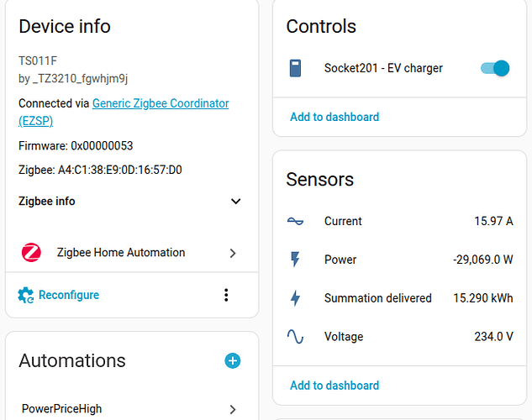Expand the Zigbee info section
This screenshot has width=532, height=420.
235,202
